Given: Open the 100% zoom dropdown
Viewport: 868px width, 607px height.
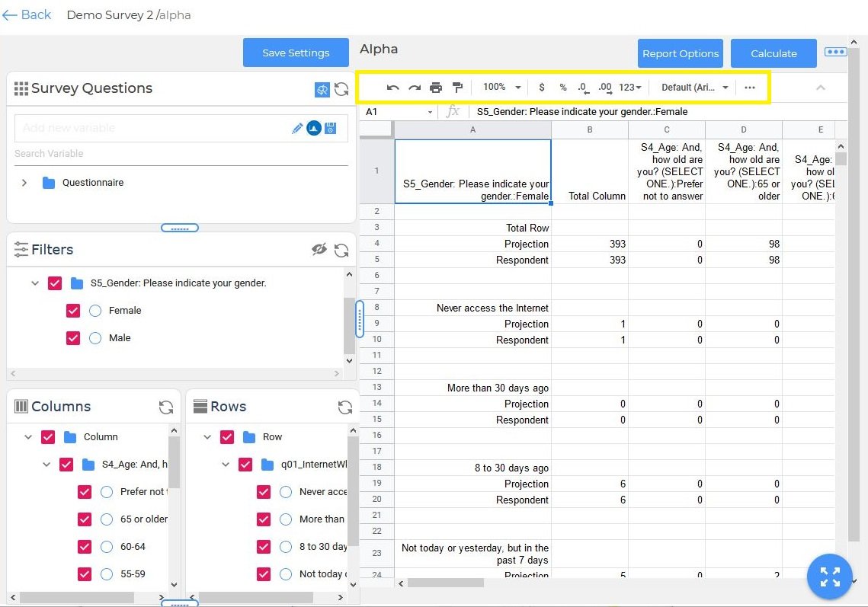Looking at the screenshot, I should tap(501, 88).
